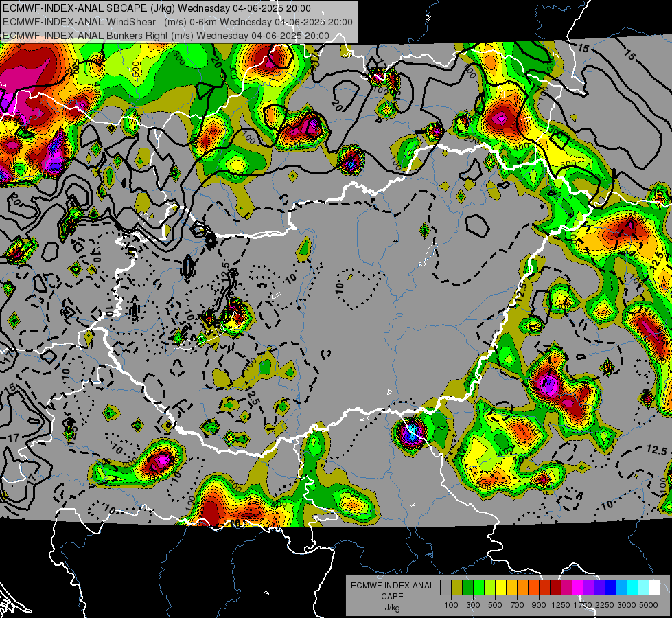Select the 700 legend tick label
This screenshot has width=672, height=618.
tap(518, 605)
